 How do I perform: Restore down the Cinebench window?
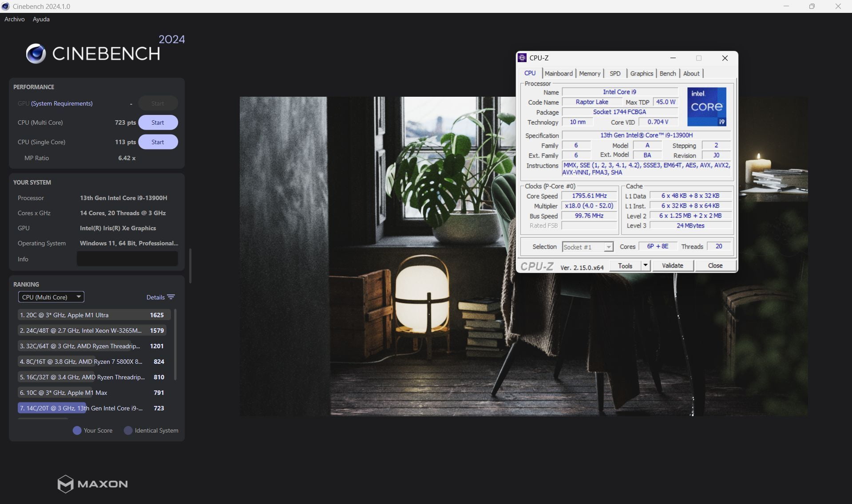(812, 6)
